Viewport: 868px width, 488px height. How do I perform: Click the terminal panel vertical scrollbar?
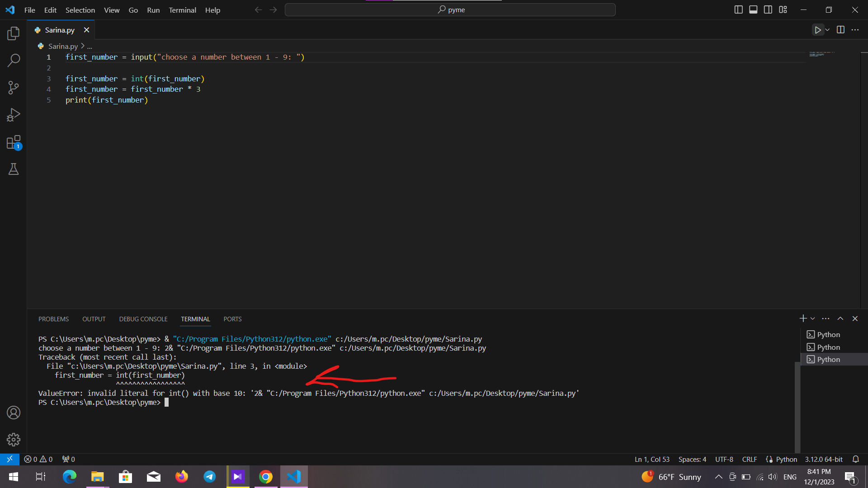tap(797, 407)
